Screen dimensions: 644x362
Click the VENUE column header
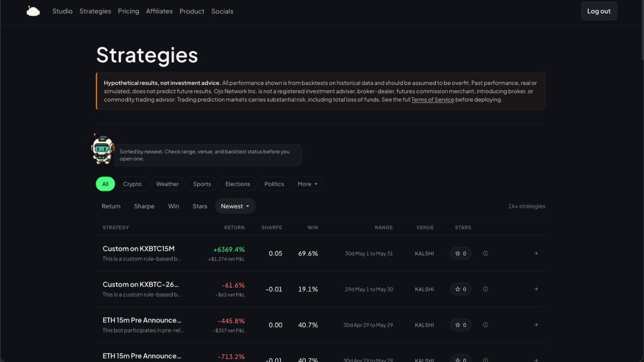coord(425,228)
